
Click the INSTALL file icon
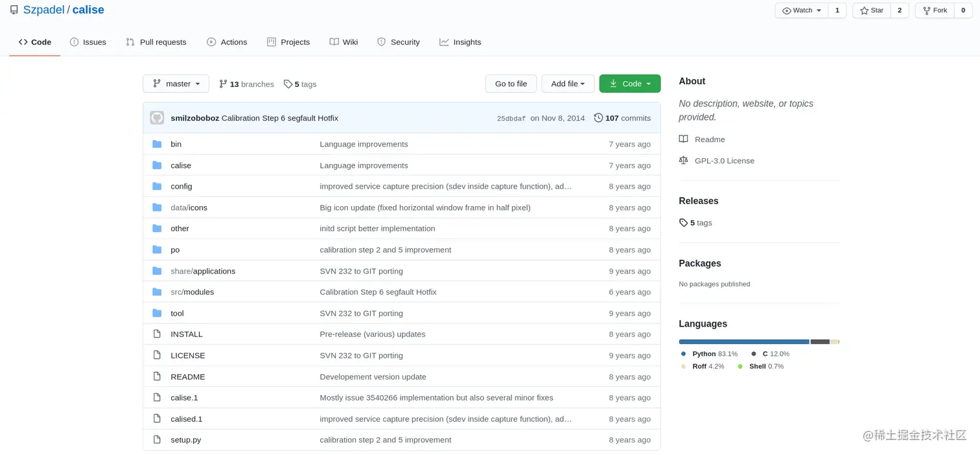[157, 334]
